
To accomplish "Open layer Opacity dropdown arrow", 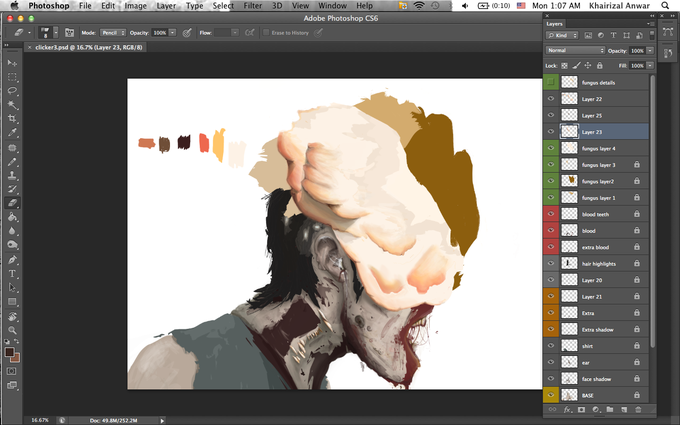I will coord(650,51).
